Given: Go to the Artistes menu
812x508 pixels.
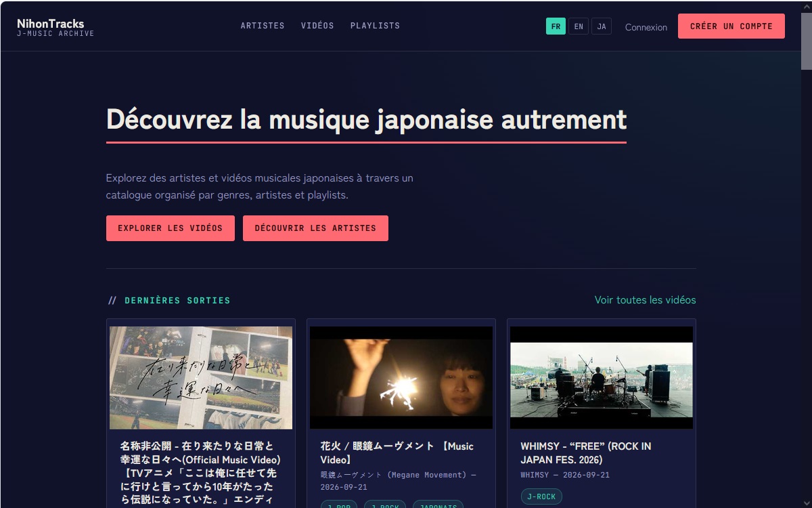Looking at the screenshot, I should tap(263, 26).
